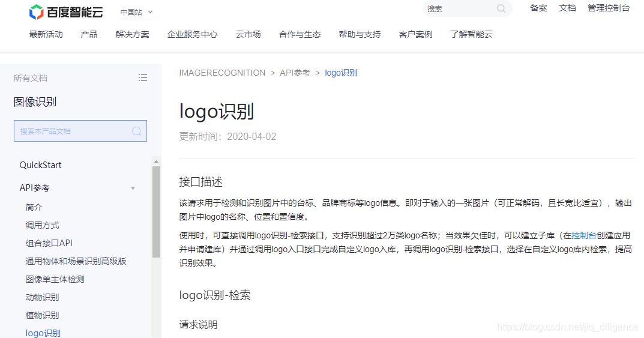Open the 企业服务中心 menu
644x338 pixels.
point(192,34)
